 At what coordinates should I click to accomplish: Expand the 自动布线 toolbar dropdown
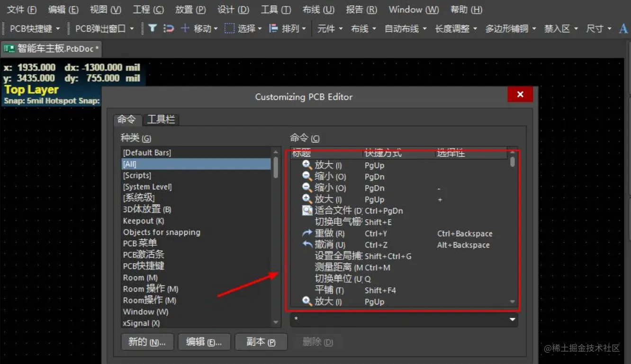[424, 29]
